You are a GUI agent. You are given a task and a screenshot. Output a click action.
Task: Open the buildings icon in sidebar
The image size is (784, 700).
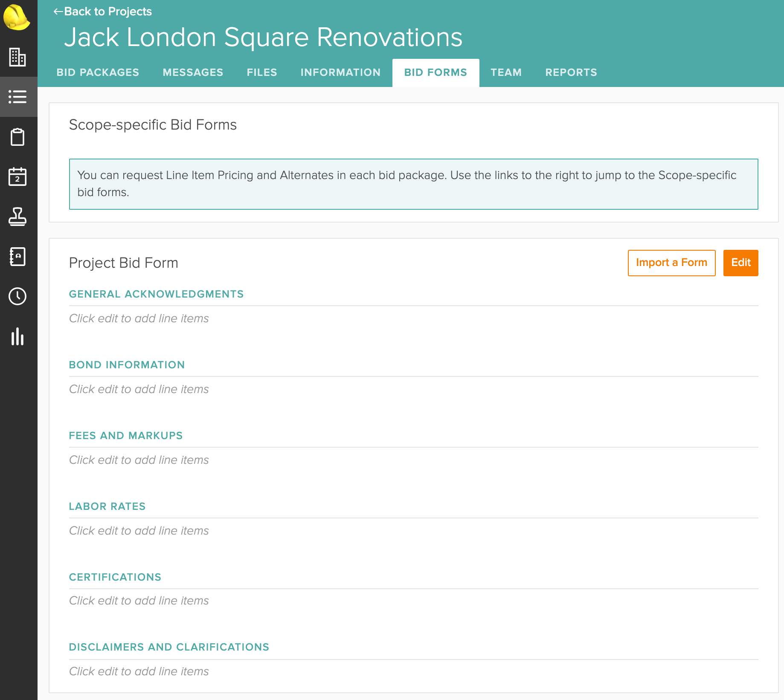coord(17,57)
